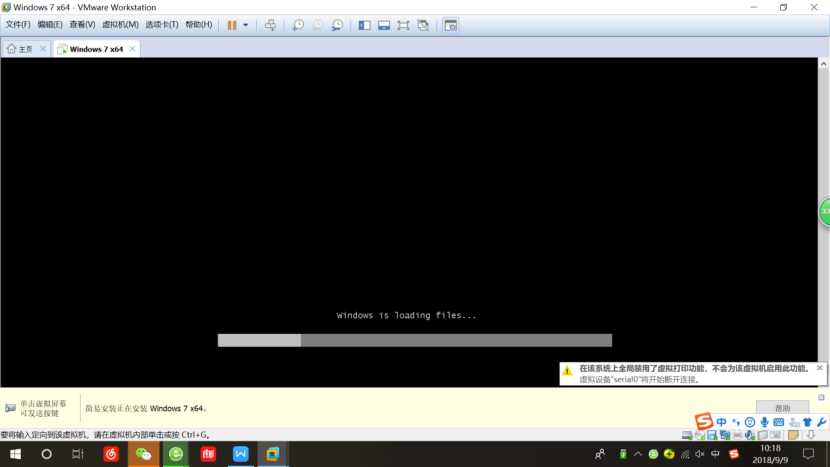Click the Sogou S logo on IME bar
The image size is (830, 467).
click(x=703, y=421)
